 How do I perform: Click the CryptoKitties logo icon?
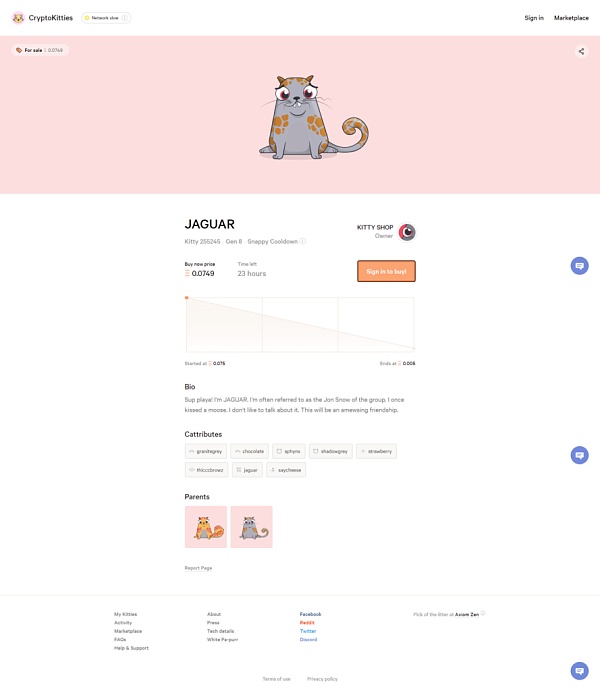(18, 18)
